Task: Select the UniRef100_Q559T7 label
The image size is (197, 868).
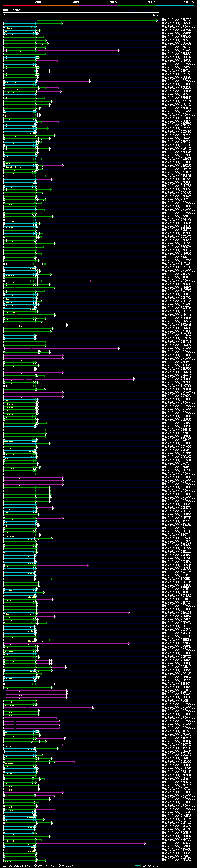Action: 177,236
